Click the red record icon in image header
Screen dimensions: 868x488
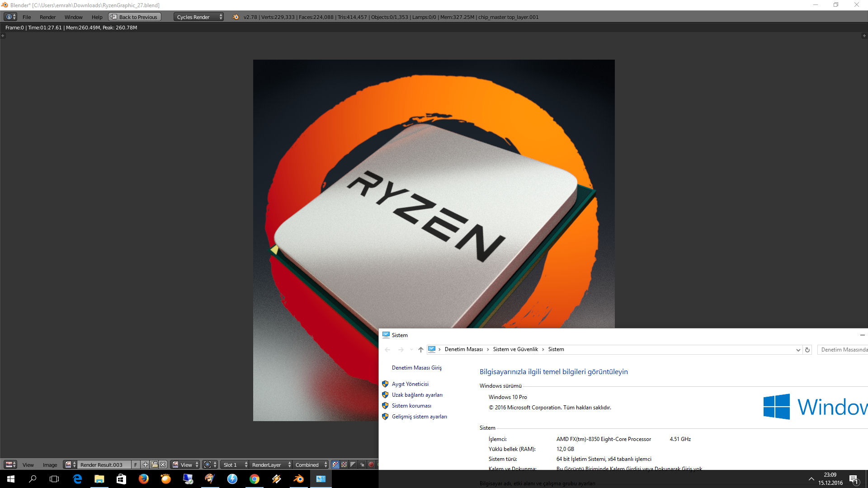(x=371, y=465)
